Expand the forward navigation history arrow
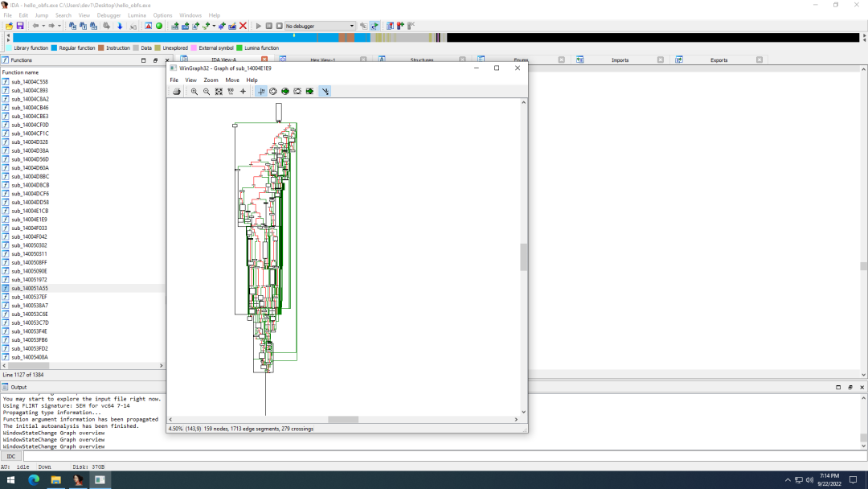This screenshot has width=868, height=489. click(x=59, y=26)
